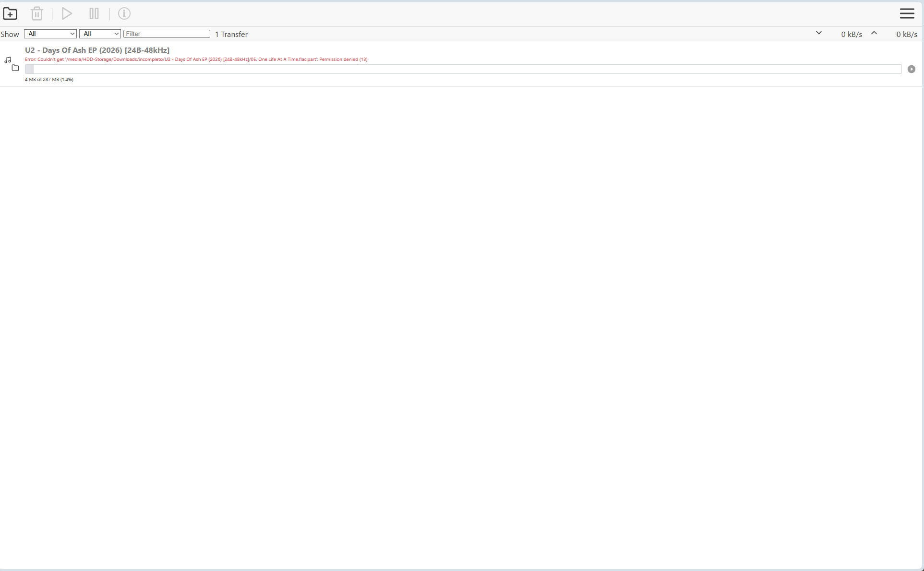Image resolution: width=924 pixels, height=571 pixels.
Task: Click the torrent's download progress bar
Action: pyautogui.click(x=463, y=69)
